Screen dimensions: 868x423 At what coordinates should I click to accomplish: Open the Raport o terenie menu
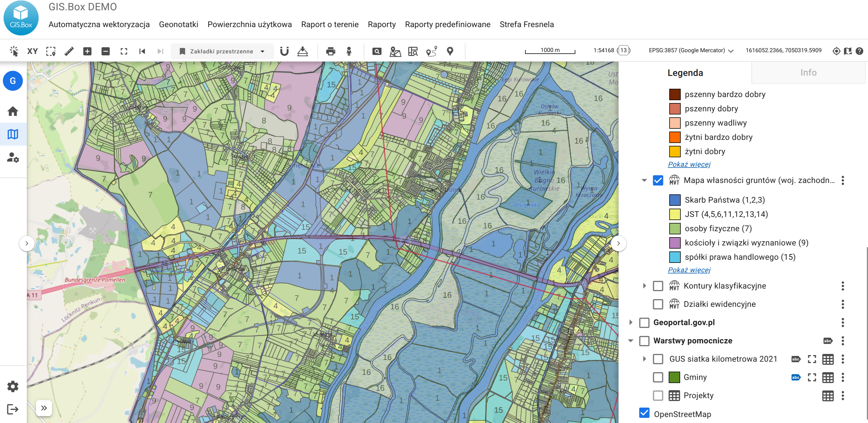click(x=329, y=24)
